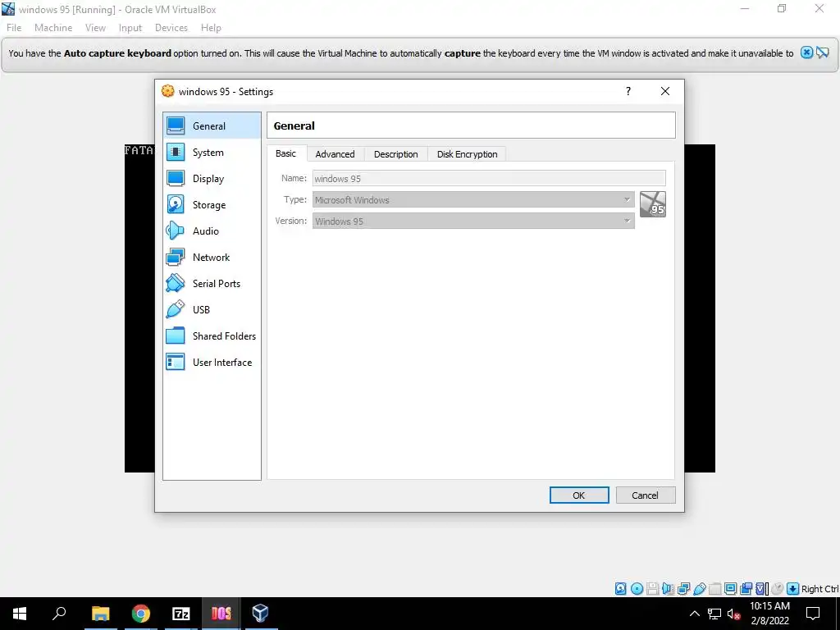Screen dimensions: 840x630
Task: Click the question mark help button
Action: [x=628, y=91]
